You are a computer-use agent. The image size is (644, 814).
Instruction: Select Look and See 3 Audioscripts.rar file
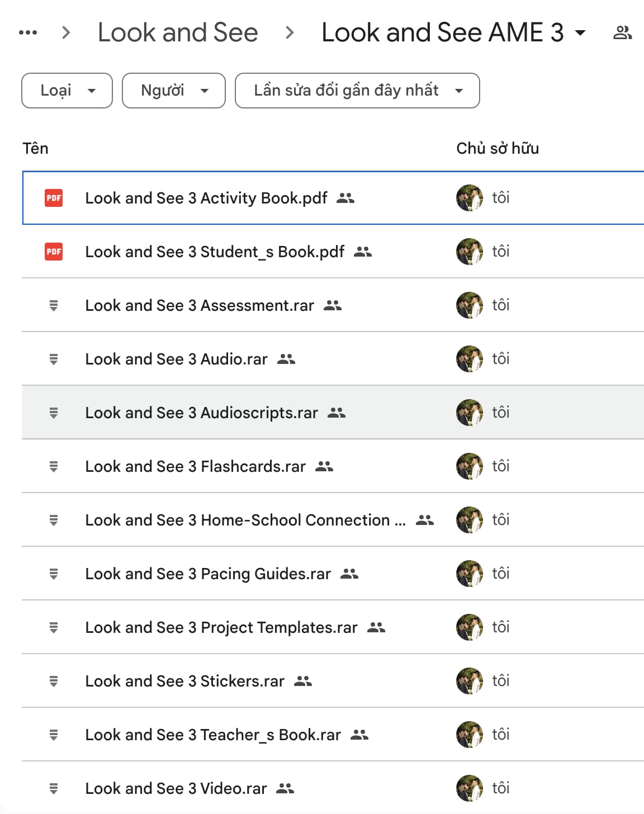click(x=333, y=413)
